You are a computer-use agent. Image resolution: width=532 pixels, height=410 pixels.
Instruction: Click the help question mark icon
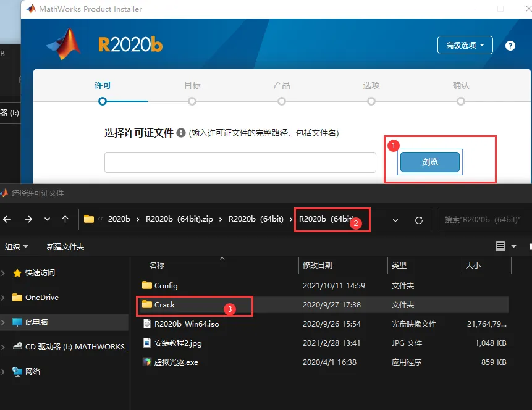[x=510, y=46]
